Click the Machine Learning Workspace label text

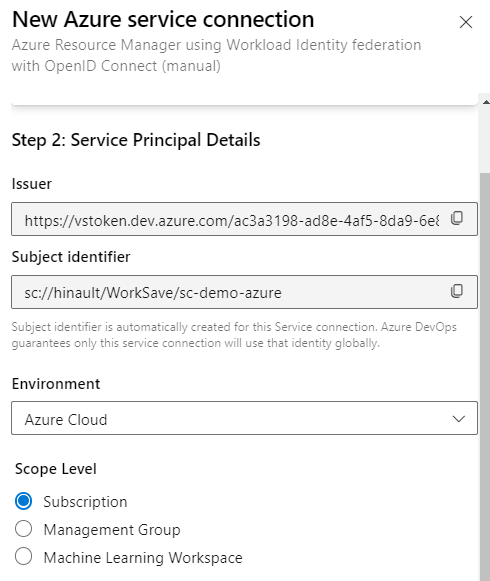[x=143, y=558]
